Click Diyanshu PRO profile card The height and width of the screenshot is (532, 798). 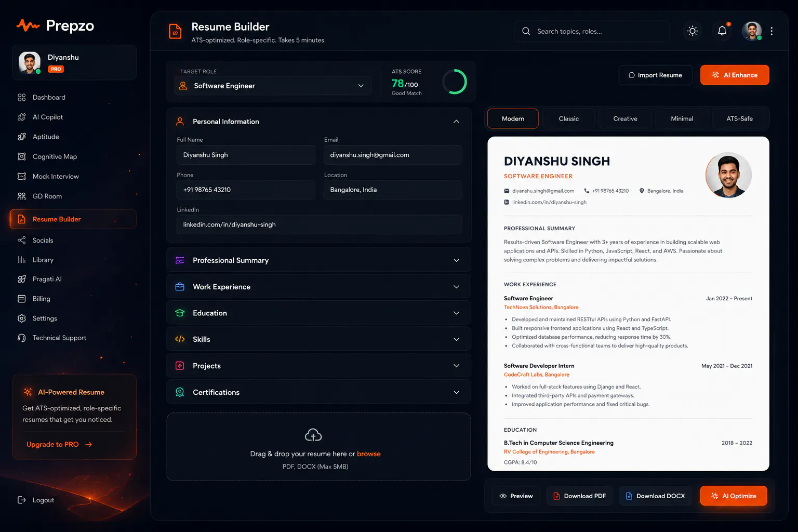[x=74, y=62]
